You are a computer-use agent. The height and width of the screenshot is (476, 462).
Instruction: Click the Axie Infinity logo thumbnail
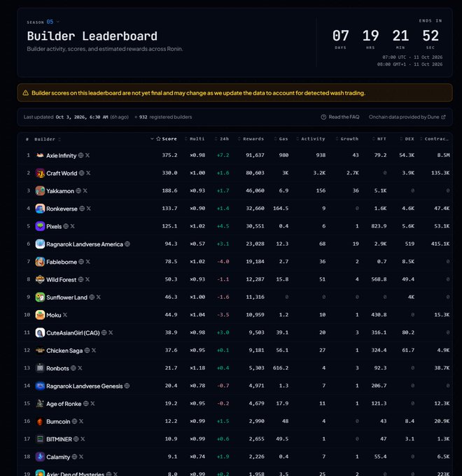tap(40, 155)
